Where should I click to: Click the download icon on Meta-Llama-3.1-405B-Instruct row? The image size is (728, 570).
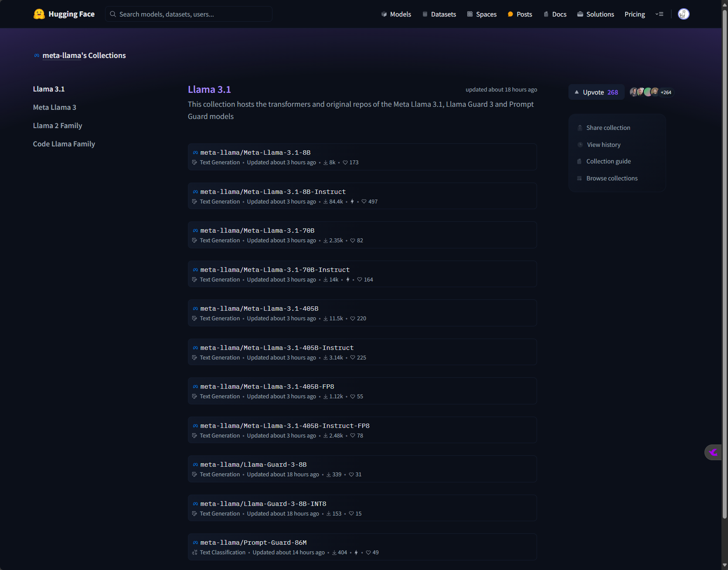[x=326, y=358]
